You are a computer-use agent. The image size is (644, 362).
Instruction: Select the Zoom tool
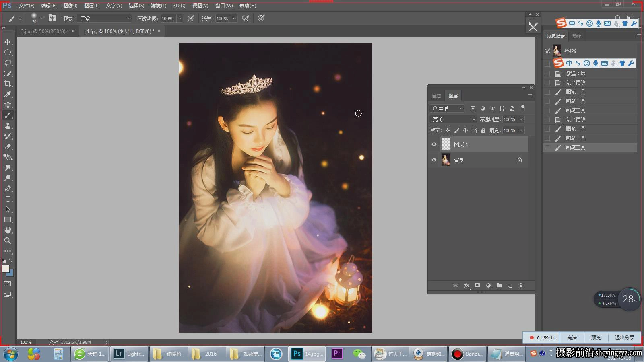[x=8, y=241]
